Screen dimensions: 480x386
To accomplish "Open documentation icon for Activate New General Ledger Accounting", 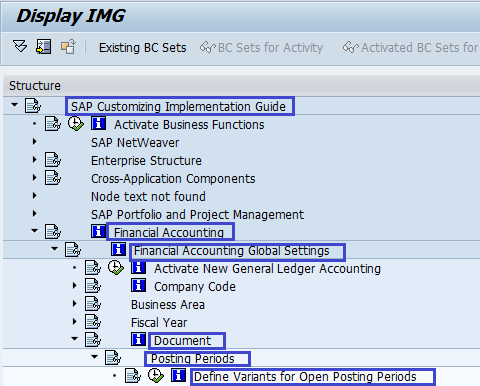I will pos(93,268).
